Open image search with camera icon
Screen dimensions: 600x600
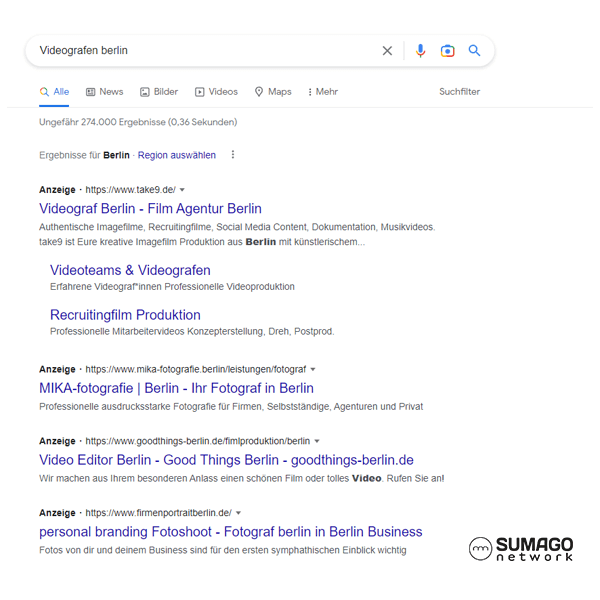tap(447, 51)
